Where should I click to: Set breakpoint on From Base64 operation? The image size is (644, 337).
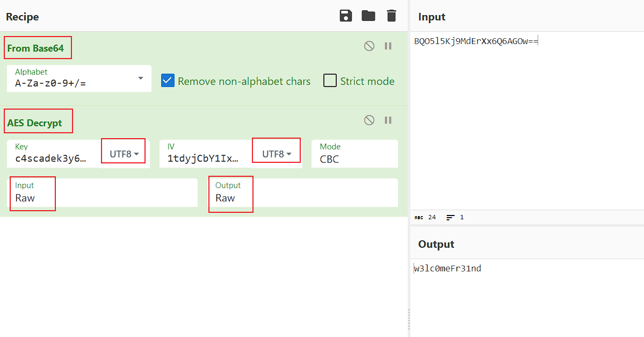pos(388,46)
